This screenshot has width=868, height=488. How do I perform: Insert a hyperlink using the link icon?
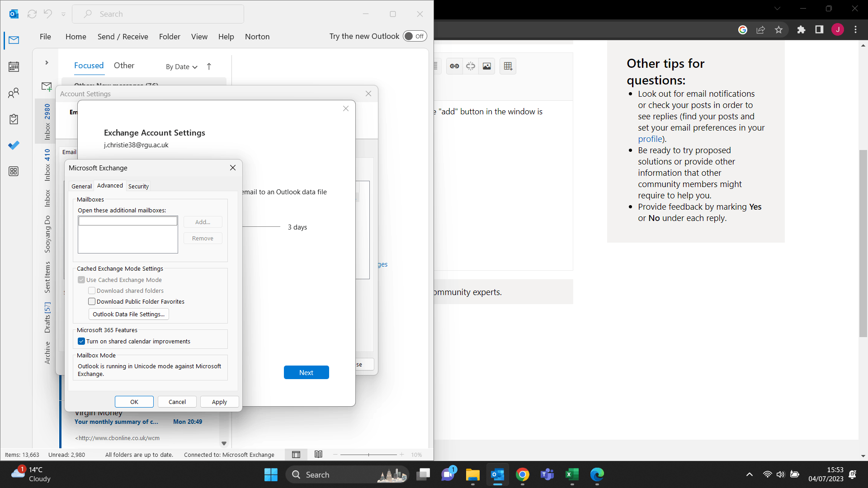coord(454,66)
